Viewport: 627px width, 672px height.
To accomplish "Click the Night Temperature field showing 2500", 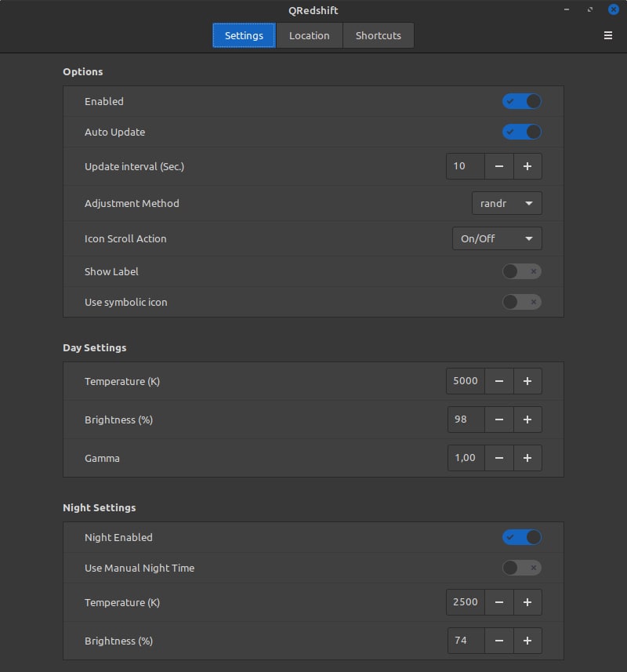I will pos(466,602).
